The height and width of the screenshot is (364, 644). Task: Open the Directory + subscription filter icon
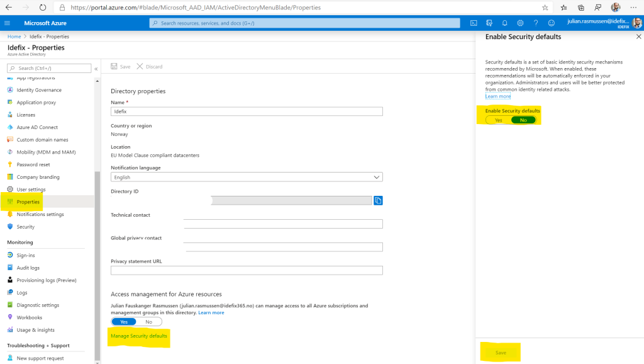[489, 23]
